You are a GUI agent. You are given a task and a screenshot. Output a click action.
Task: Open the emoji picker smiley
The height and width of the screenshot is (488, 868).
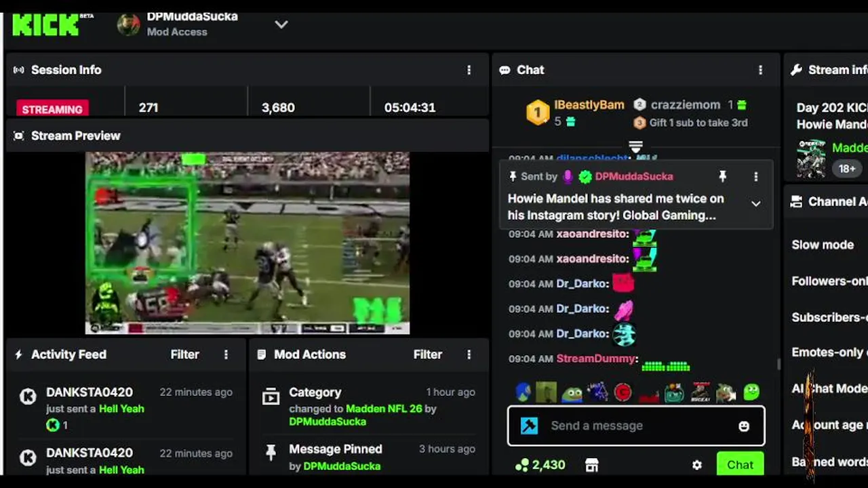click(x=744, y=426)
